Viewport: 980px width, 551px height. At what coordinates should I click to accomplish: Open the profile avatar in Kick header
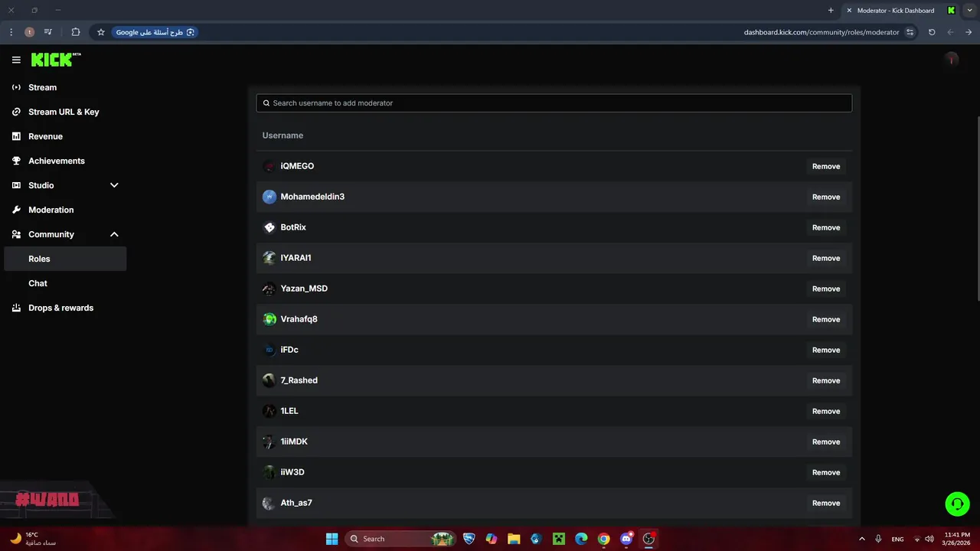coord(952,60)
